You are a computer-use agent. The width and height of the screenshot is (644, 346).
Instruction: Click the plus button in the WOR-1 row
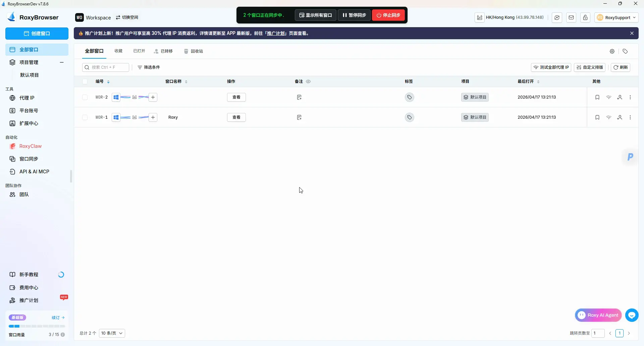click(x=153, y=117)
